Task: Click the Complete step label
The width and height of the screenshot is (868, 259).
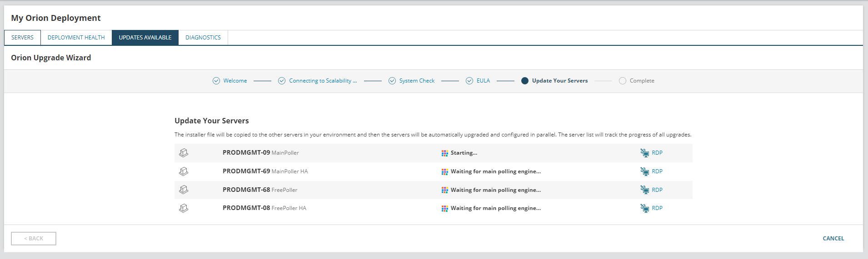Action: tap(642, 81)
